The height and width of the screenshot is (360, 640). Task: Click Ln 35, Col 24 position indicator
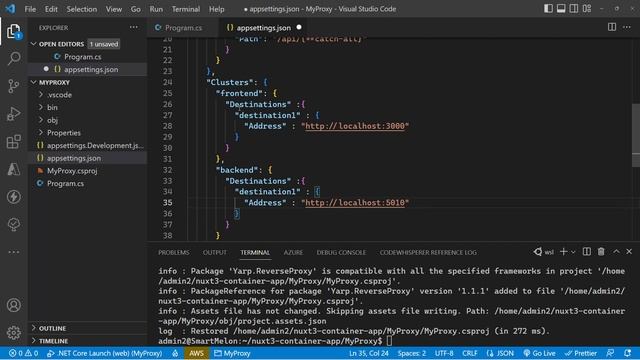[369, 353]
